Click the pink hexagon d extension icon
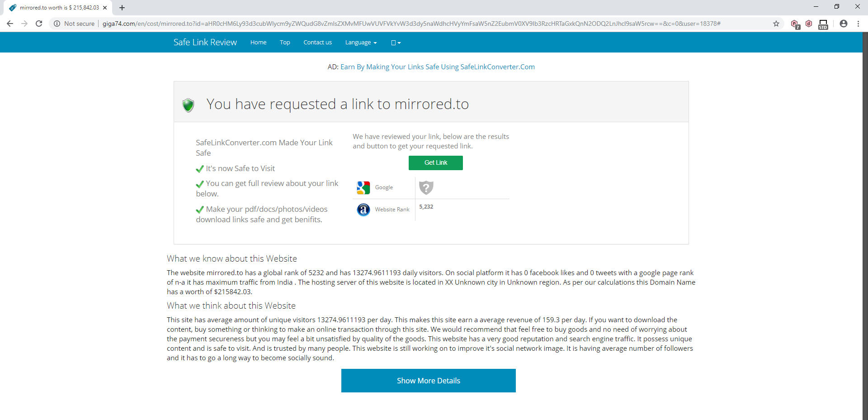This screenshot has height=420, width=868. 809,24
